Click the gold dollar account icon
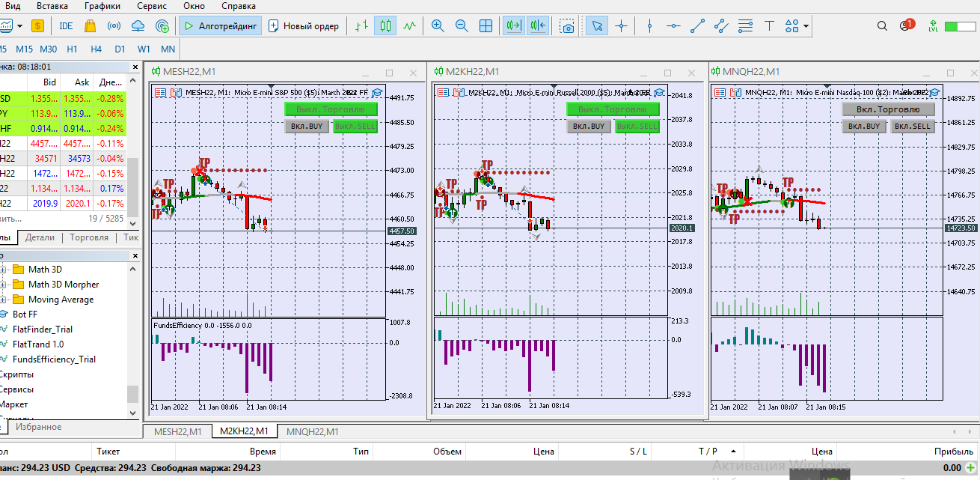 click(38, 26)
